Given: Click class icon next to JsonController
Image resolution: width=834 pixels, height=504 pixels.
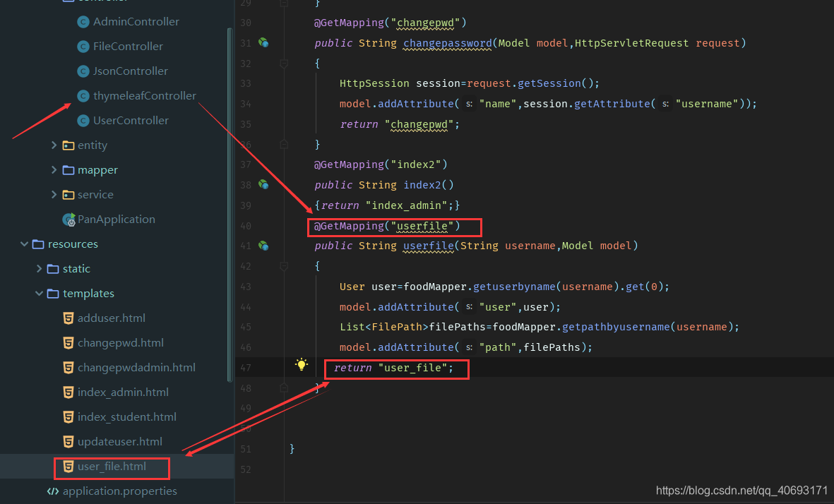Looking at the screenshot, I should (x=83, y=71).
